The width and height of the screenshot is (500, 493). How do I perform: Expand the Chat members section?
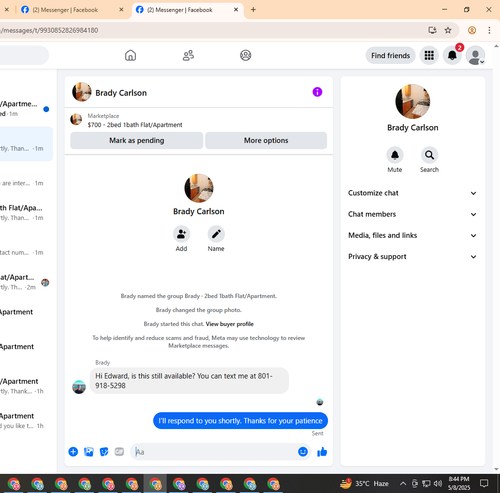tap(412, 214)
